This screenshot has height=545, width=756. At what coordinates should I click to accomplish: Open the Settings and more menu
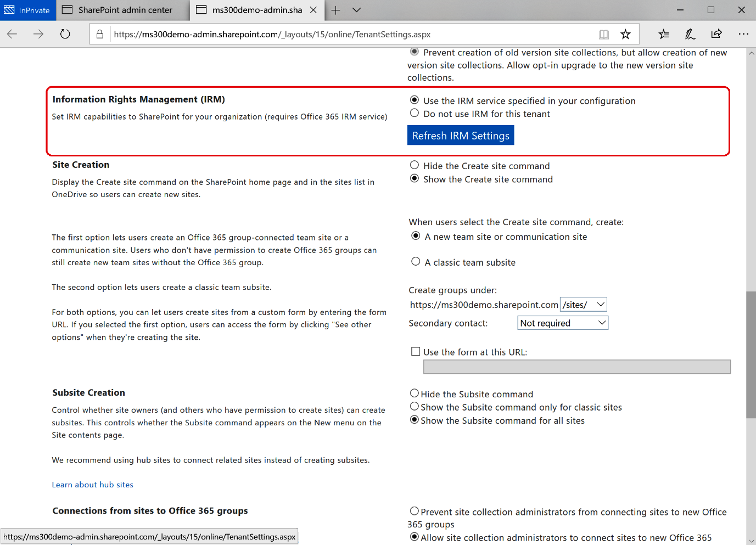[x=743, y=34]
